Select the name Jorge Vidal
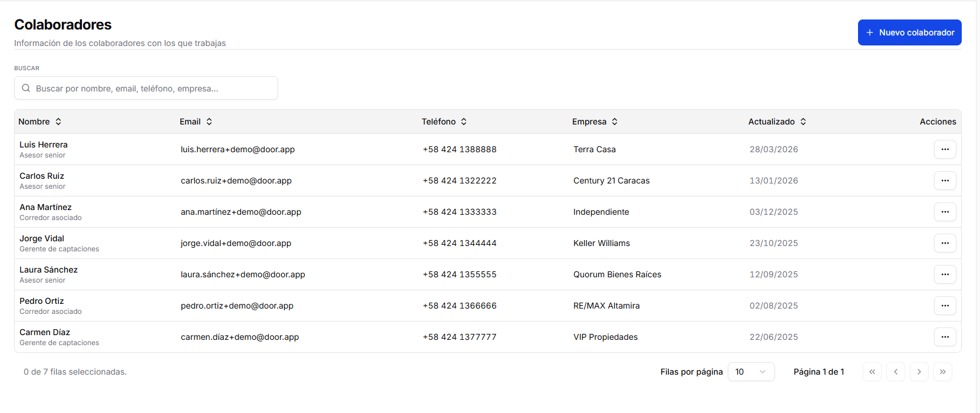This screenshot has height=413, width=980. click(42, 238)
